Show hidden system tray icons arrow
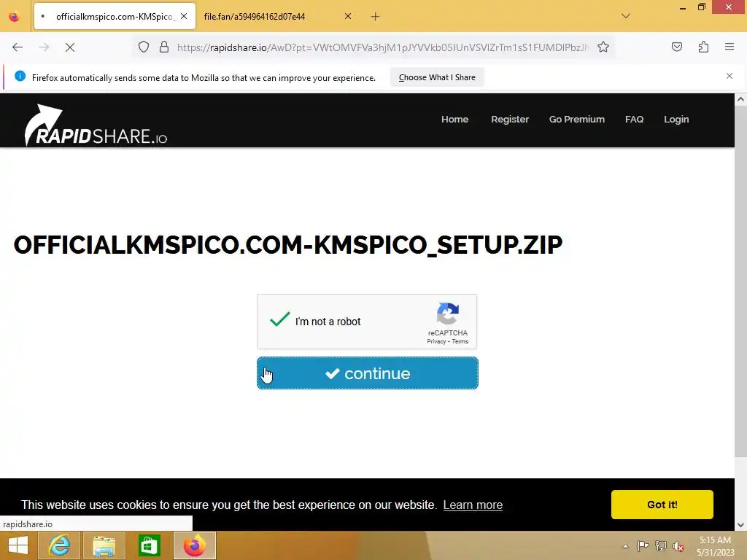The image size is (747, 560). (625, 546)
